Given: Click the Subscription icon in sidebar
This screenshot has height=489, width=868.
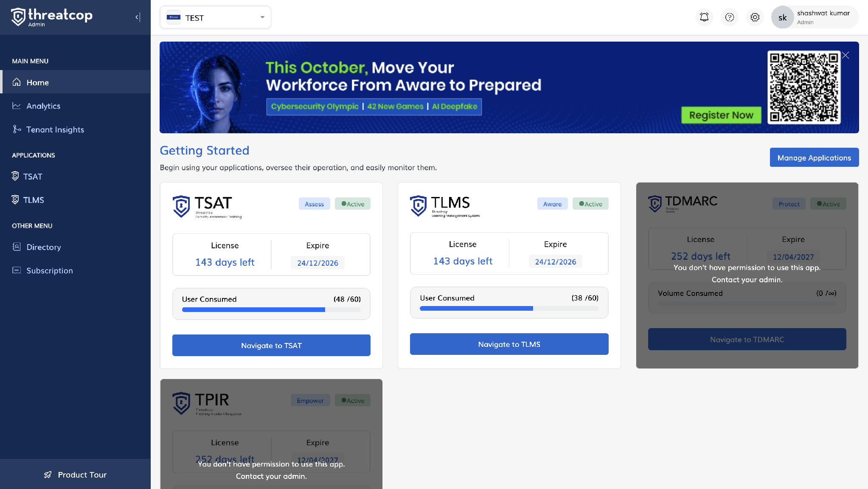Looking at the screenshot, I should [x=17, y=270].
